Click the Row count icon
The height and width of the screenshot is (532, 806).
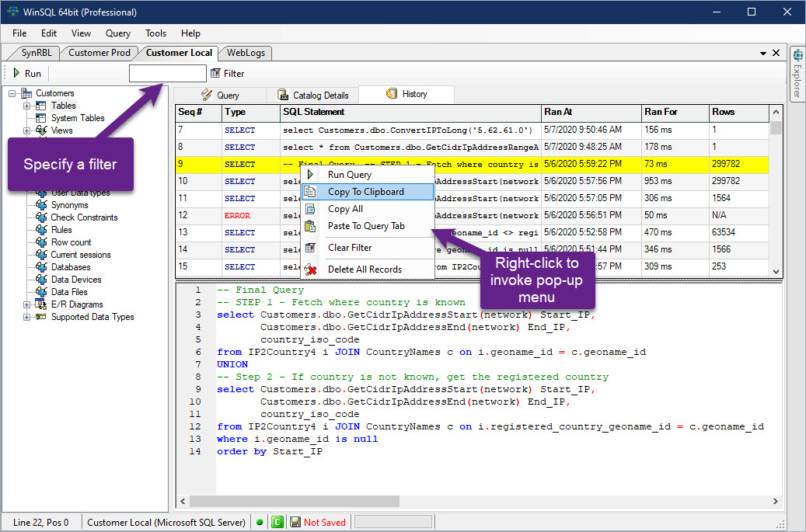tap(41, 242)
